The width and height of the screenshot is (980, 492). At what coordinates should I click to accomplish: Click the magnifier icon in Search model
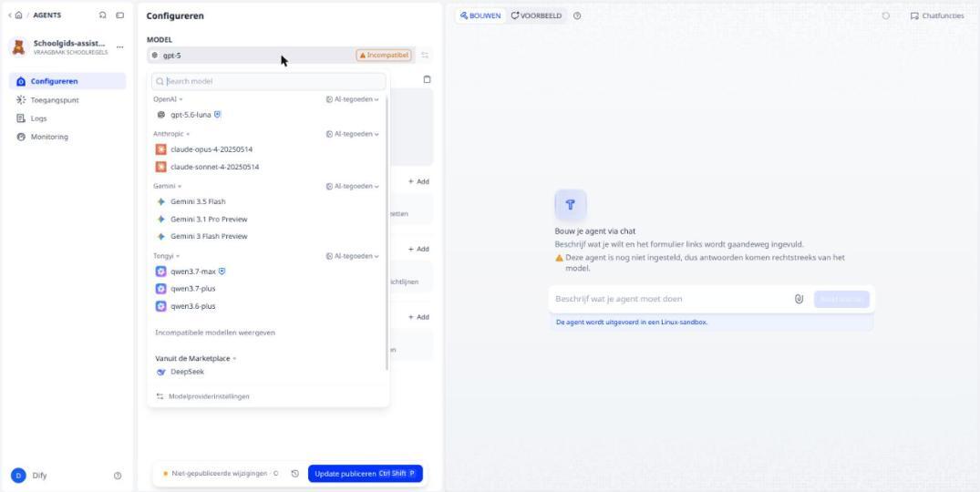pos(160,81)
